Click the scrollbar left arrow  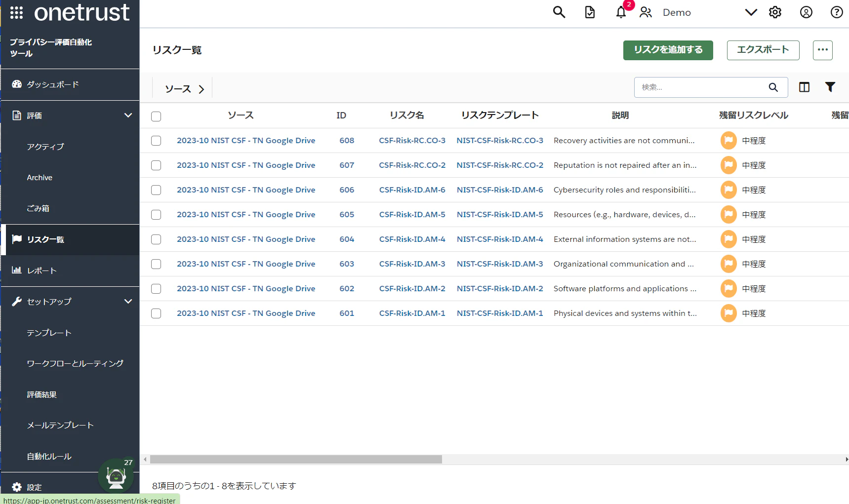[145, 460]
